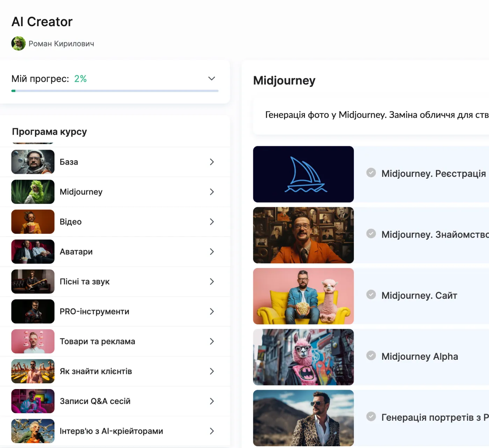Click Інтерв'ю з AI-крієйторами thumbnail
The image size is (489, 448).
[33, 431]
